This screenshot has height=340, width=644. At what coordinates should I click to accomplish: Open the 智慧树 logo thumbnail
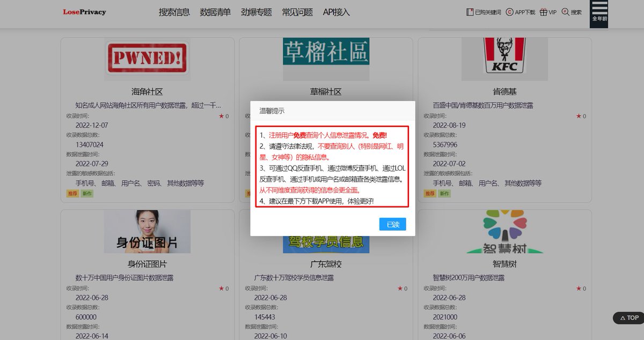coord(504,232)
